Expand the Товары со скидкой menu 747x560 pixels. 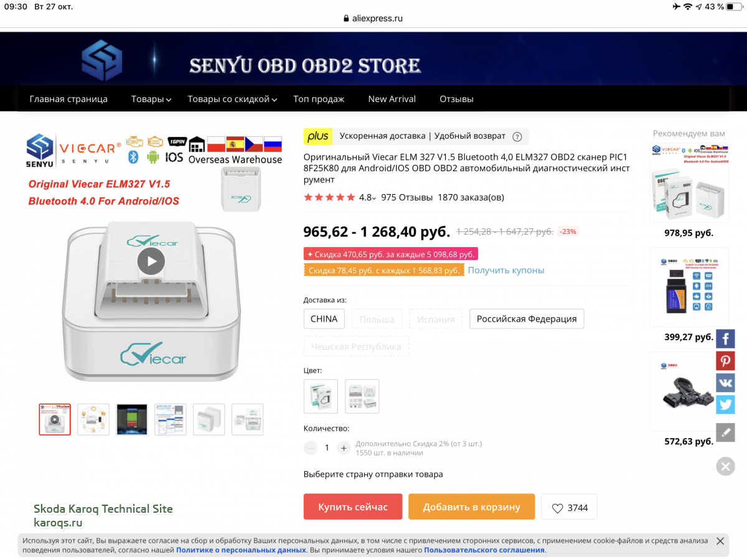click(x=232, y=99)
